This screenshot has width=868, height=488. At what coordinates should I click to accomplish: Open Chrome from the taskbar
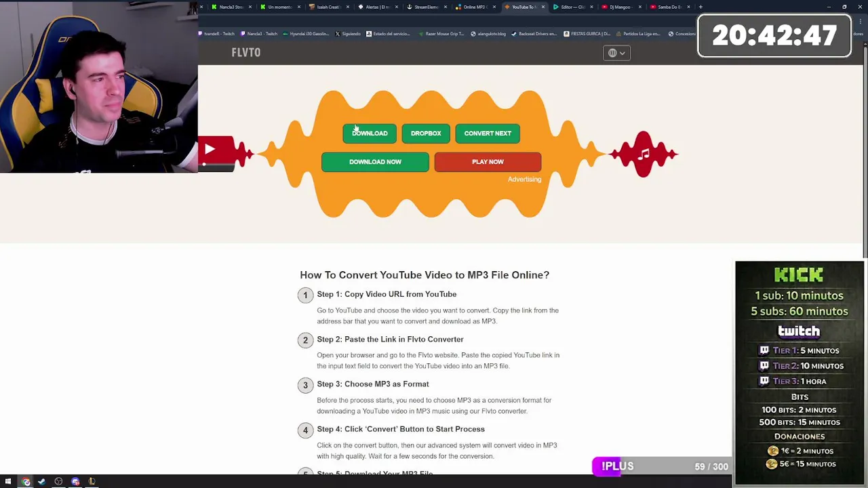(x=25, y=482)
